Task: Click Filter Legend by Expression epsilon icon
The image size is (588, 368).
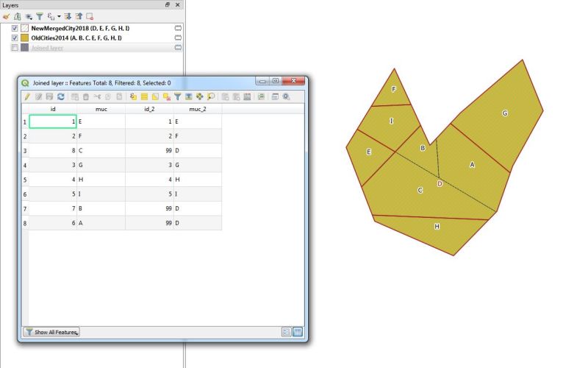Action: coord(51,16)
